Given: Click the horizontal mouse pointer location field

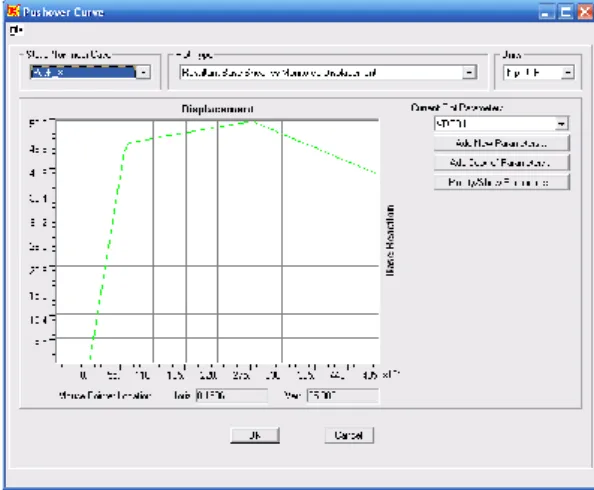Looking at the screenshot, I should coord(231,396).
